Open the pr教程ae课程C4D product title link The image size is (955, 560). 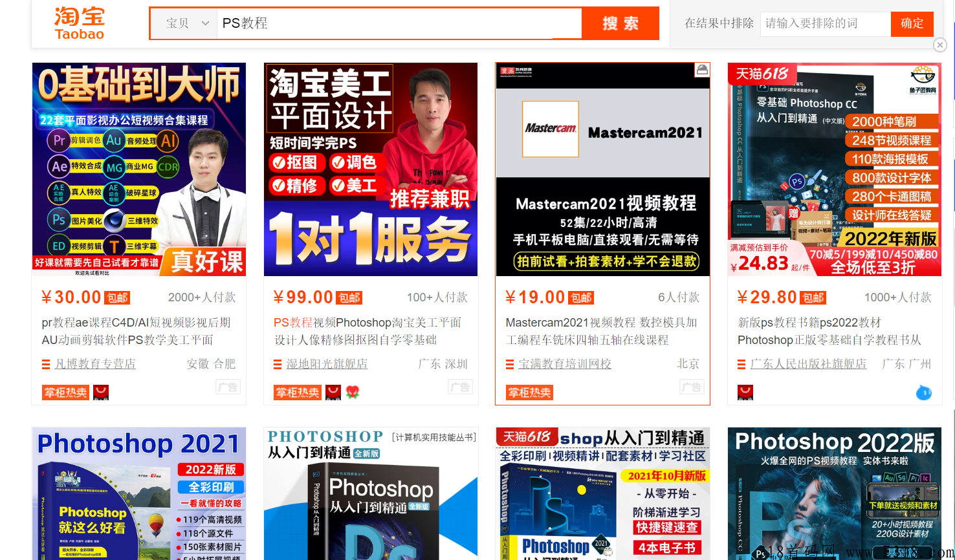(x=137, y=331)
